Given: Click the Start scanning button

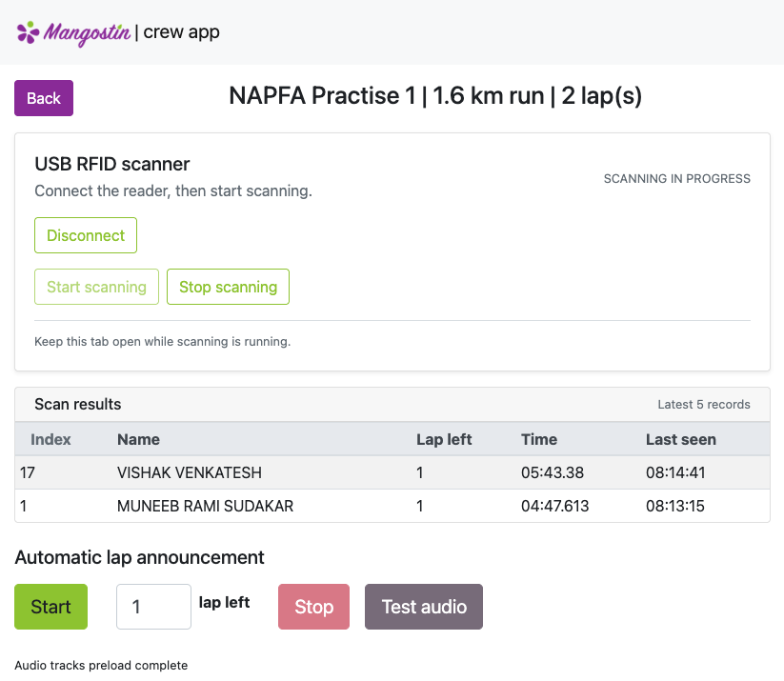Looking at the screenshot, I should pyautogui.click(x=96, y=287).
